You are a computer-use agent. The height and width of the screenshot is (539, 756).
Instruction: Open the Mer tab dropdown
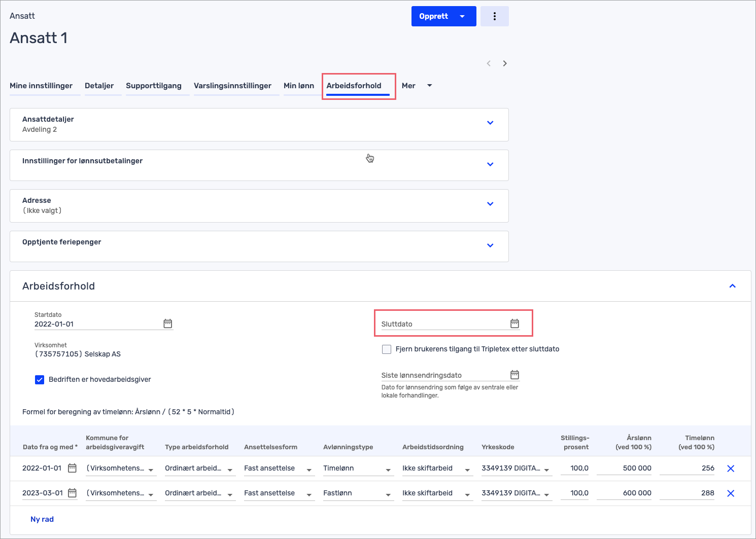430,86
